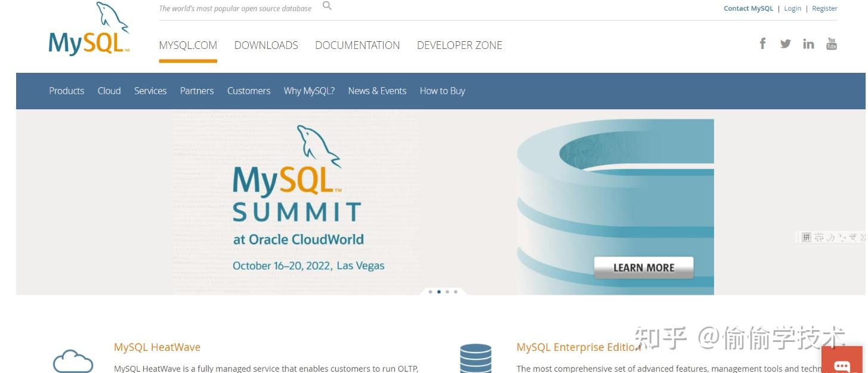Click the search magnifier icon
This screenshot has width=868, height=373.
click(326, 5)
